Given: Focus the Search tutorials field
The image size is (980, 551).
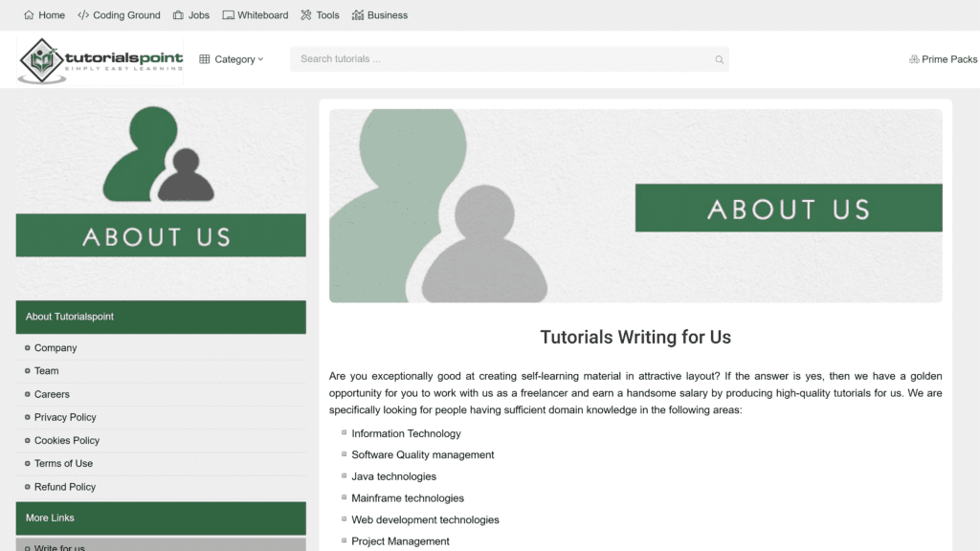Looking at the screenshot, I should (x=509, y=59).
